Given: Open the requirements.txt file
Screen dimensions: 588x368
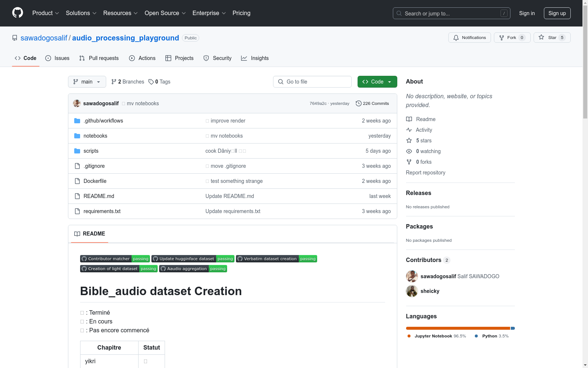Looking at the screenshot, I should (102, 211).
